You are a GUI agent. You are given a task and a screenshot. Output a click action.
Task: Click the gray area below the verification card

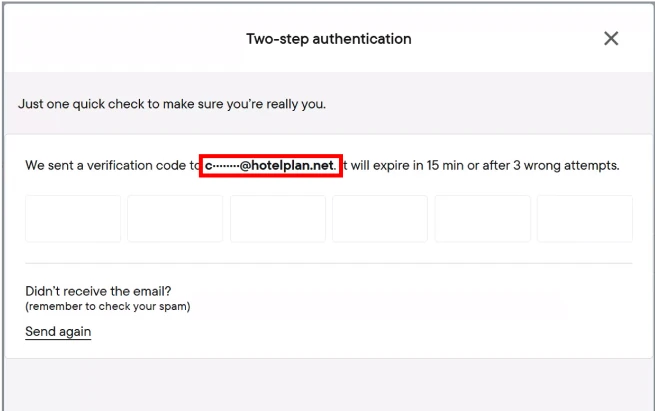(x=328, y=385)
